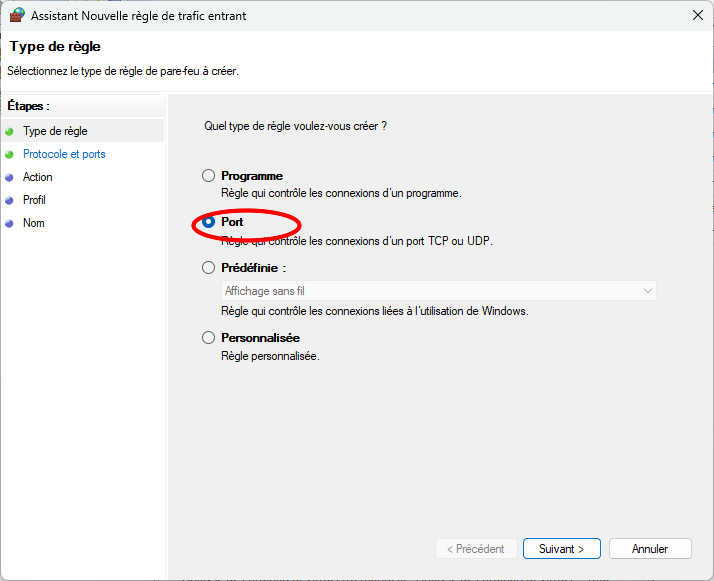Pick the Personnalisée rule type
714x581 pixels.
(x=209, y=338)
